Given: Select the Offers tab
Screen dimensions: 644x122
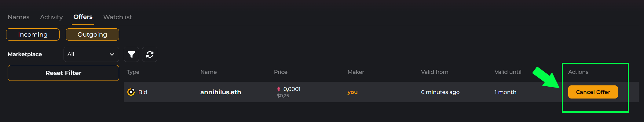Looking at the screenshot, I should [83, 17].
